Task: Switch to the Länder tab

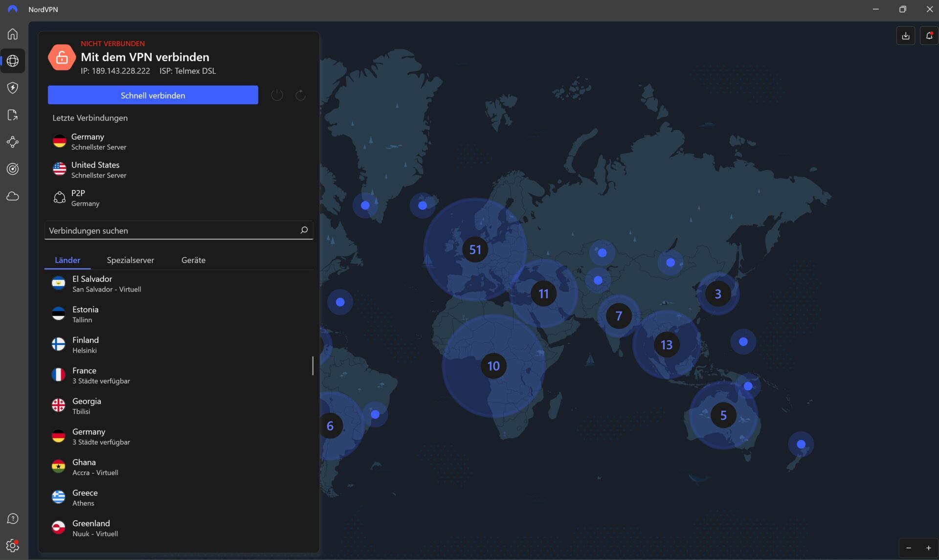Action: click(x=67, y=260)
